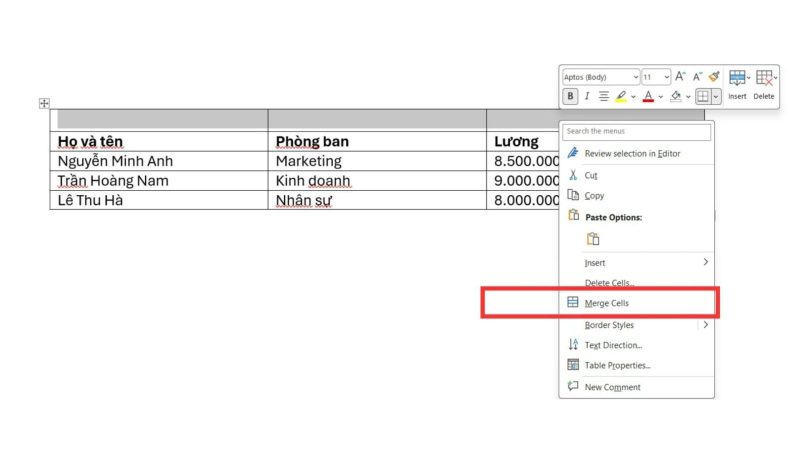
Task: Apply the red font color
Action: (648, 96)
